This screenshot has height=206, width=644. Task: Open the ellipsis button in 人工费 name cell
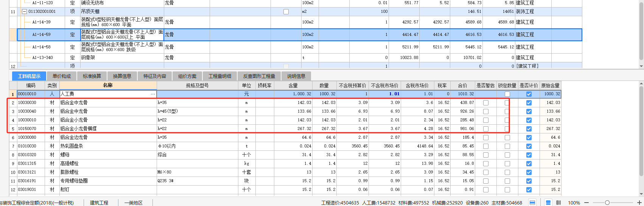click(153, 94)
